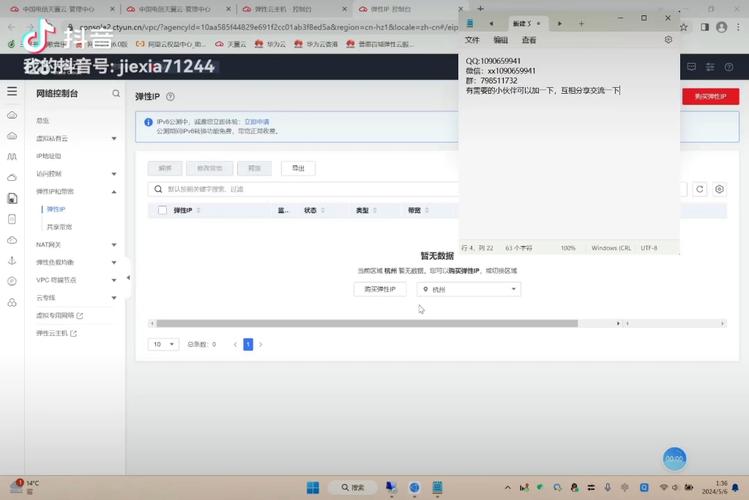The width and height of the screenshot is (749, 500).
Task: Click the three-circle cluster icon in left rail
Action: pos(12,302)
